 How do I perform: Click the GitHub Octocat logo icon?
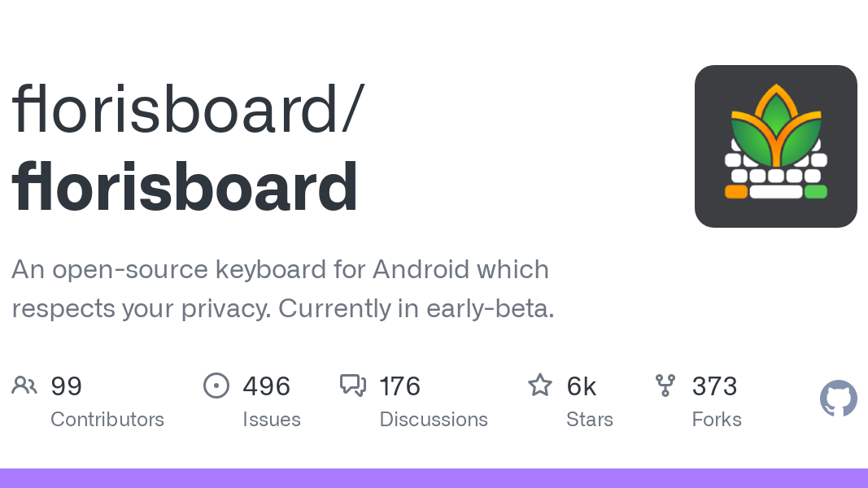point(838,398)
